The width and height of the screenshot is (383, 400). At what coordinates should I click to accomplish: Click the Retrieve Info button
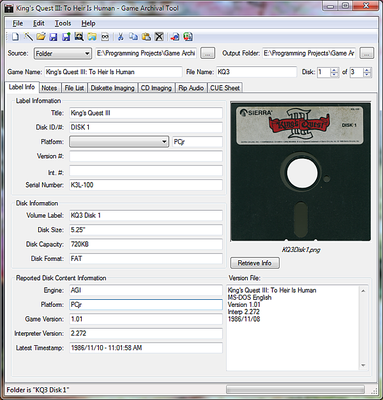point(255,263)
